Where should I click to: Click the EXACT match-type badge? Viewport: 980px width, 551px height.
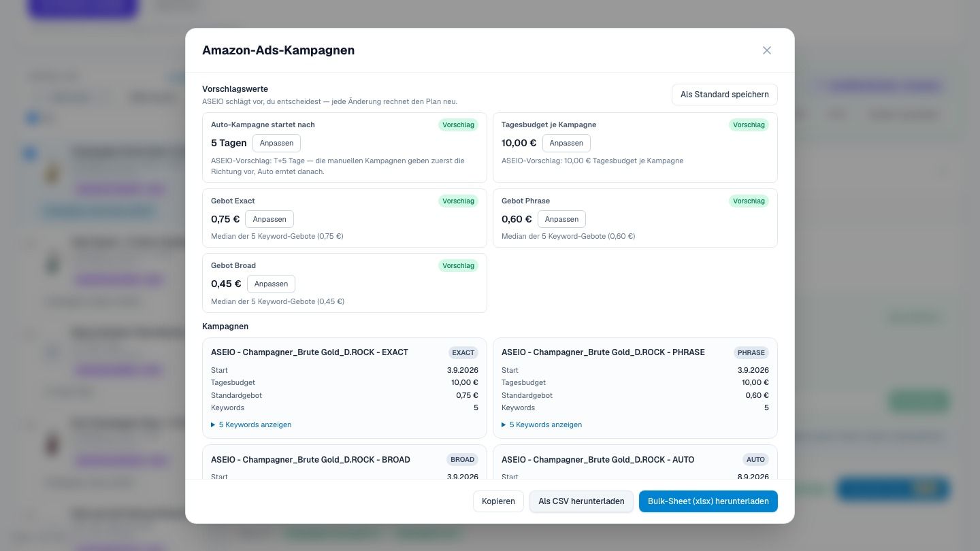(463, 352)
